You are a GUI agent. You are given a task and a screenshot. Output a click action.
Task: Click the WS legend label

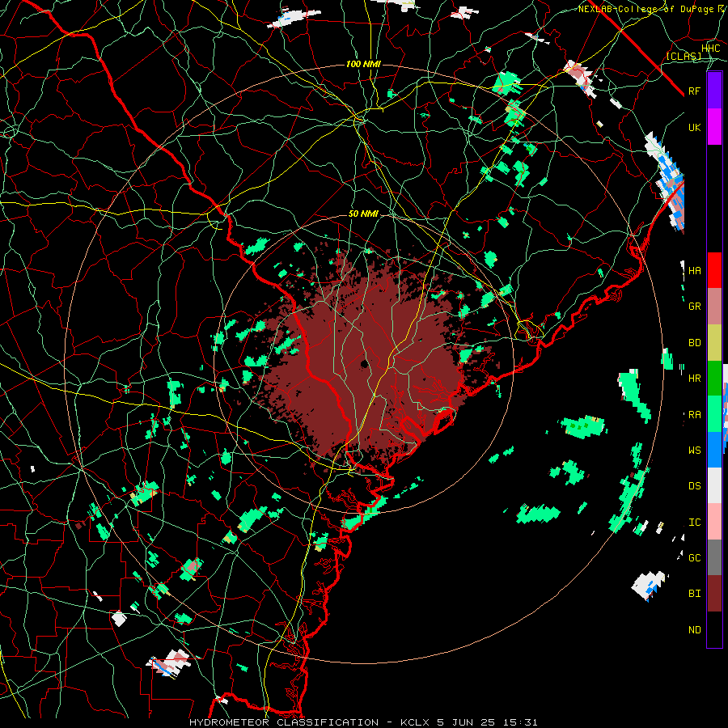pos(695,451)
